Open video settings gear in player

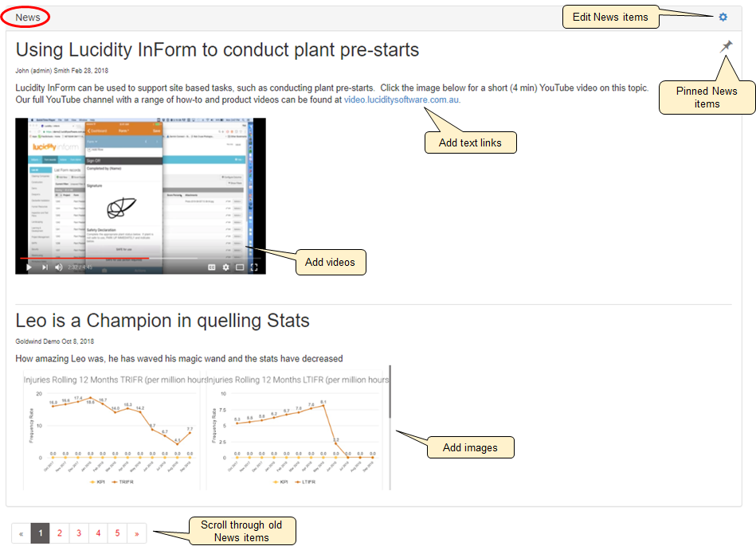pyautogui.click(x=226, y=267)
